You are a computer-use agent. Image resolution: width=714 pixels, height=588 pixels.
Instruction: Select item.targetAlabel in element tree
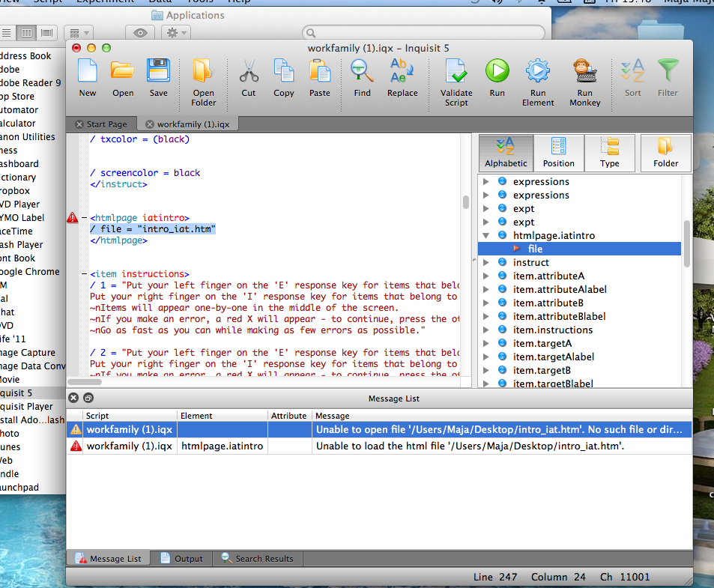point(553,357)
